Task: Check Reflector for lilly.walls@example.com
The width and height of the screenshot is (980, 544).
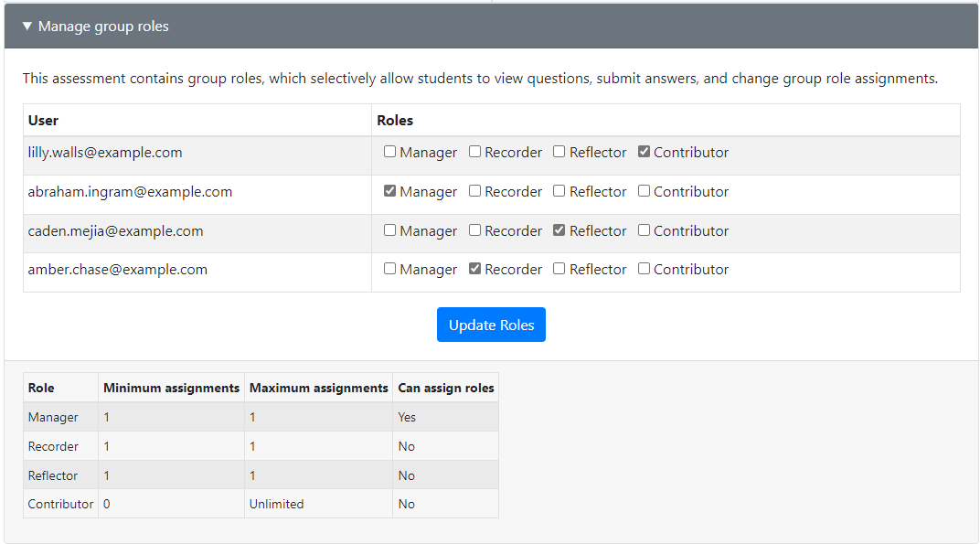Action: 559,152
